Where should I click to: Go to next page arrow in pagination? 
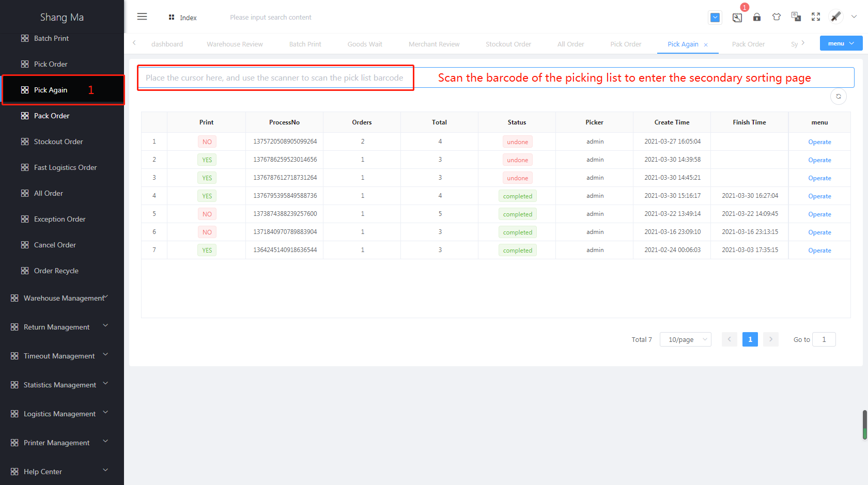(x=770, y=339)
